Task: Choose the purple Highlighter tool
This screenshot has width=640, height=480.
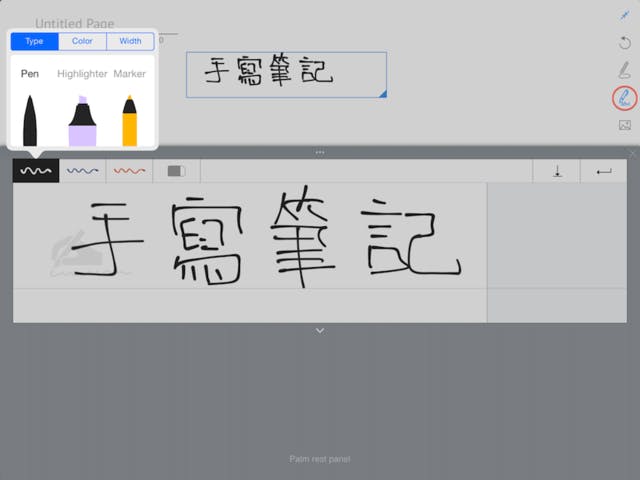Action: pos(82,121)
